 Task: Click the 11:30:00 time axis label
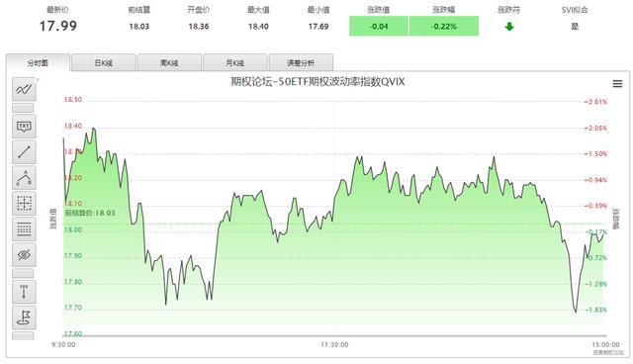point(334,344)
